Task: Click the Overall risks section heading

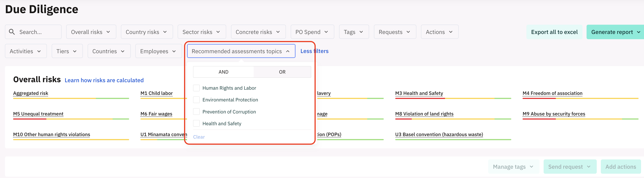Action: click(x=37, y=80)
